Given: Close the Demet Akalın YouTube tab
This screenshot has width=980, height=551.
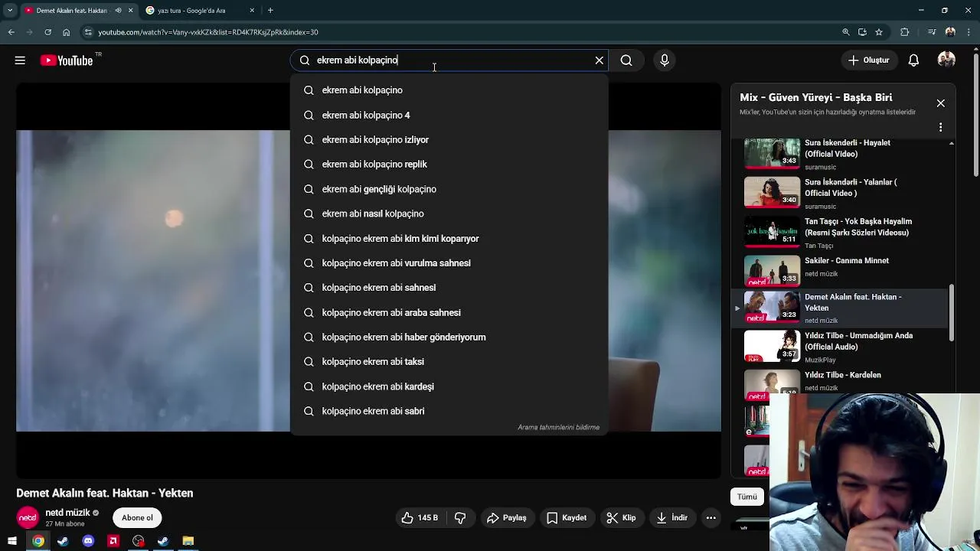Looking at the screenshot, I should (130, 11).
